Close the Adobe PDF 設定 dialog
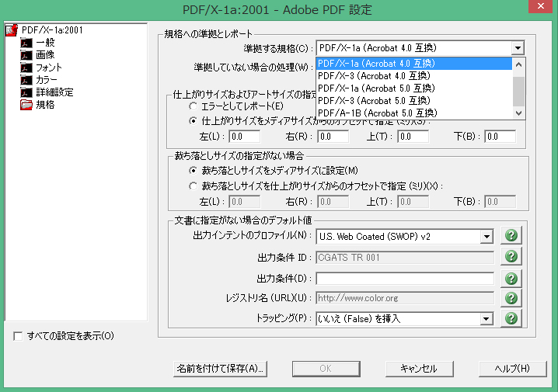Screen dimensions: 558x392 tap(540, 6)
